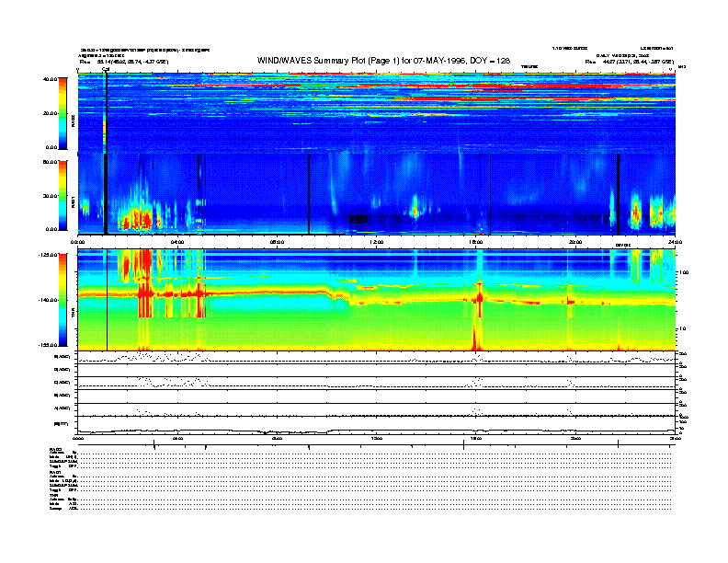The image size is (728, 563).
Task: Click the 20:00 time label below RAD1 panel
Action: [x=575, y=242]
